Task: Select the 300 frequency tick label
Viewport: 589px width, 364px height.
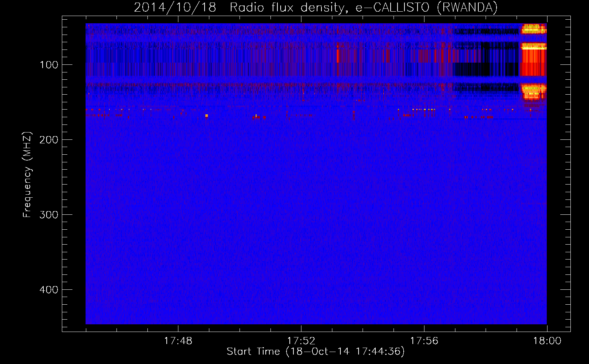Action: tap(49, 215)
